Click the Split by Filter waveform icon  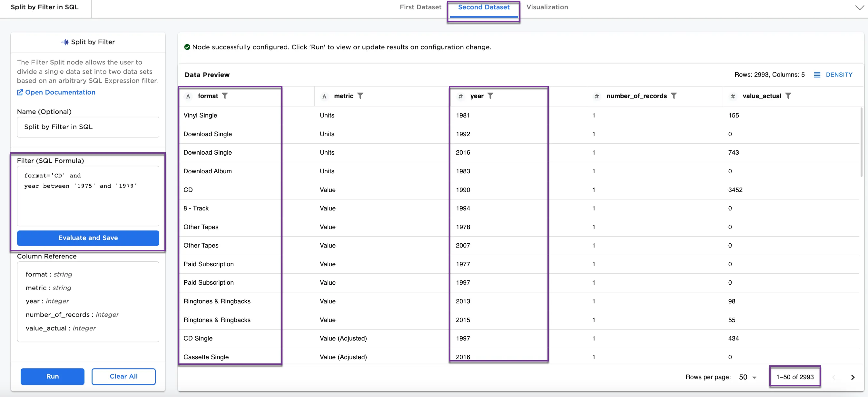pyautogui.click(x=65, y=42)
